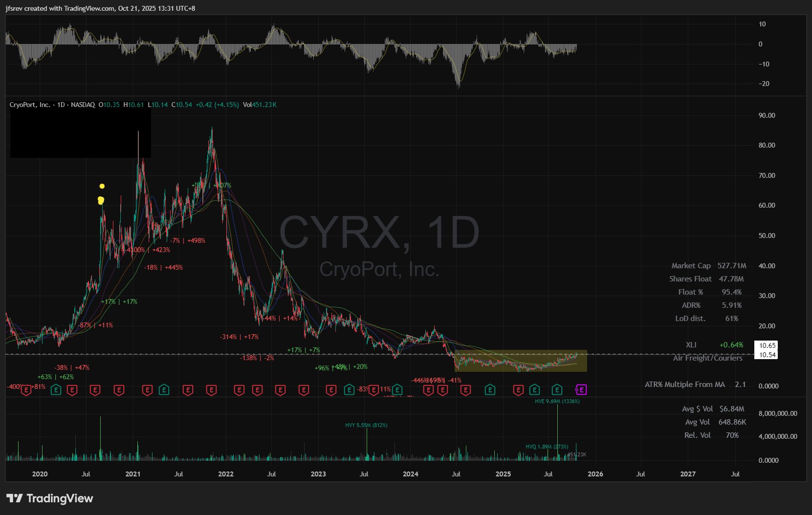Viewport: 812px width, 515px height.
Task: Click the XLI +0.64% reading
Action: click(x=731, y=344)
